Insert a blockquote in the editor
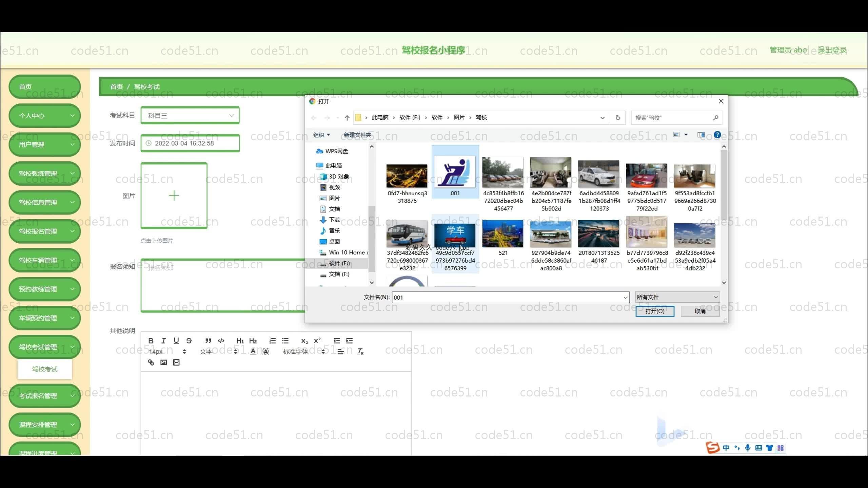868x488 pixels. point(208,341)
